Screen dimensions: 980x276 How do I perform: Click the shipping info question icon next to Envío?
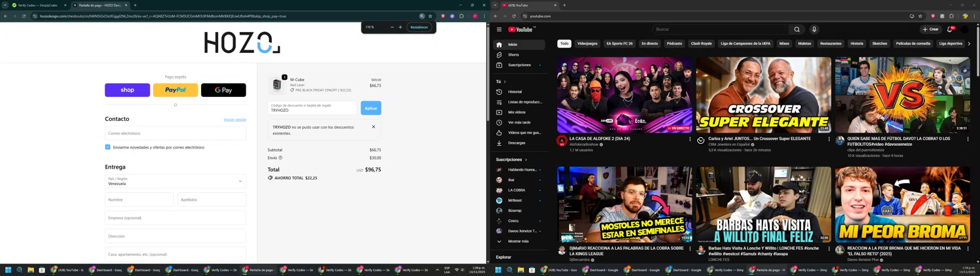[x=280, y=158]
